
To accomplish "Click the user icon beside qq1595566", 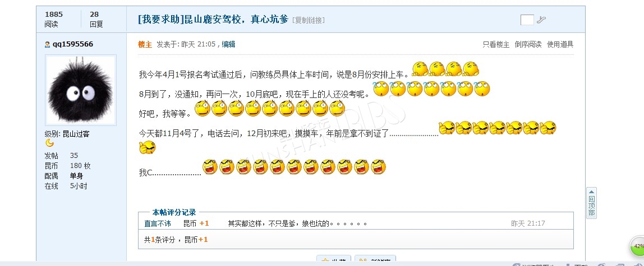I will click(48, 44).
